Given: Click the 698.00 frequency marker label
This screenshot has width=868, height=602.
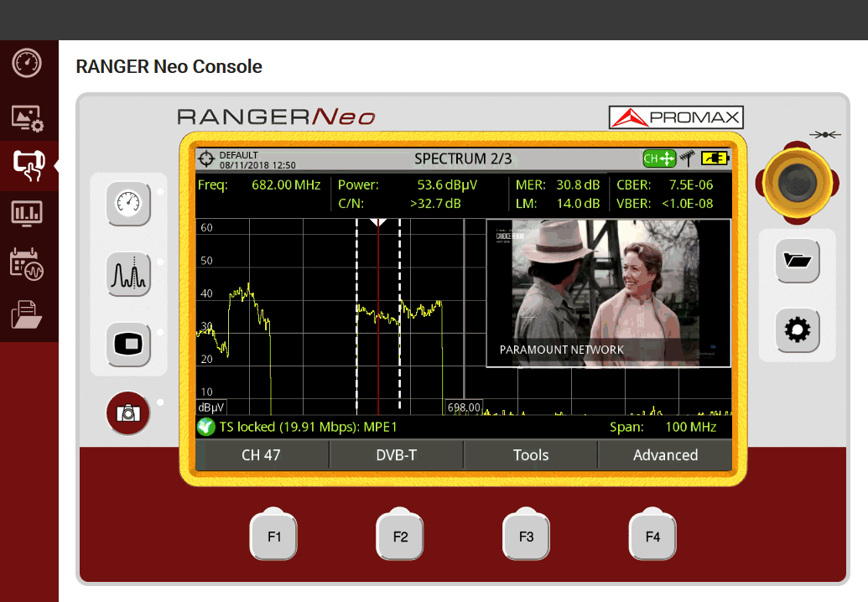Looking at the screenshot, I should click(464, 407).
